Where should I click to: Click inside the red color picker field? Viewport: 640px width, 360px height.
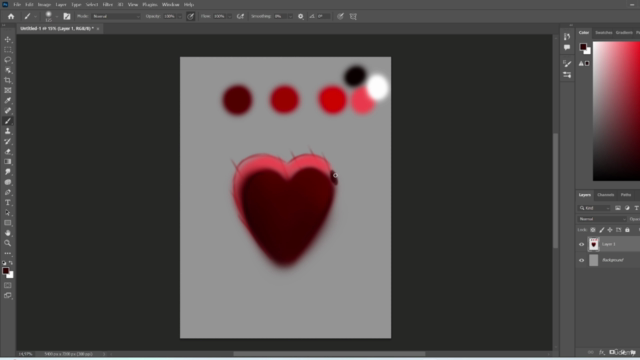[616, 111]
